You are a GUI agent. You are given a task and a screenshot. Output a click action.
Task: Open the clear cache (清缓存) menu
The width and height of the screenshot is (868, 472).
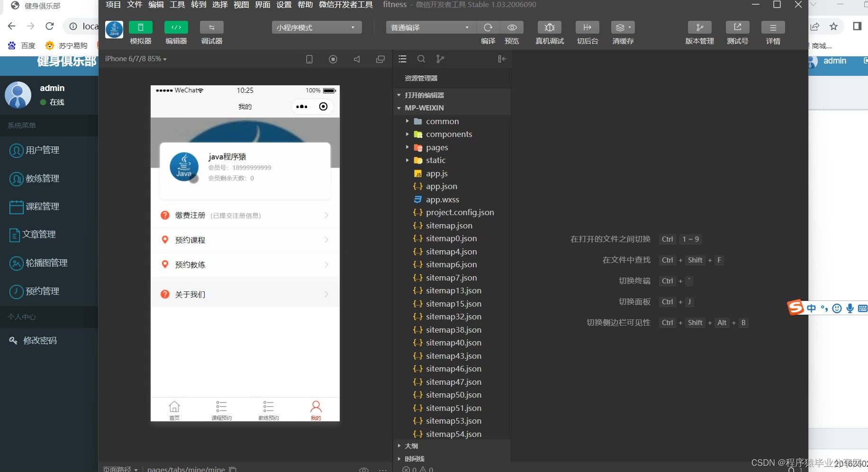pyautogui.click(x=623, y=27)
